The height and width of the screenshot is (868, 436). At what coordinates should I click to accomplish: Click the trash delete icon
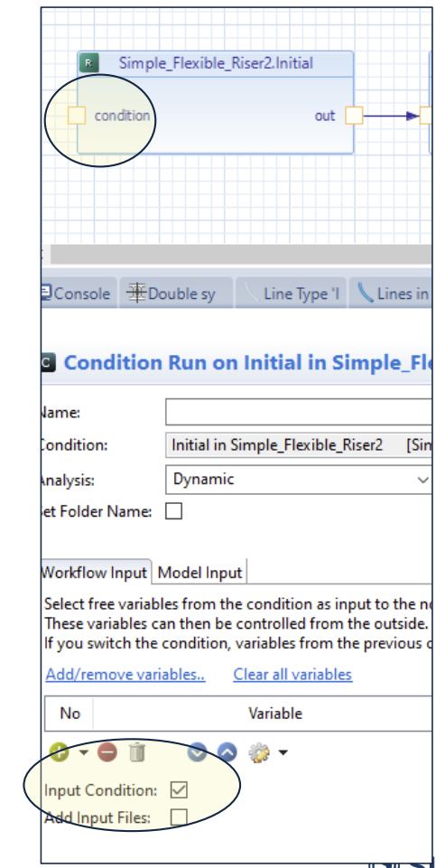(137, 752)
